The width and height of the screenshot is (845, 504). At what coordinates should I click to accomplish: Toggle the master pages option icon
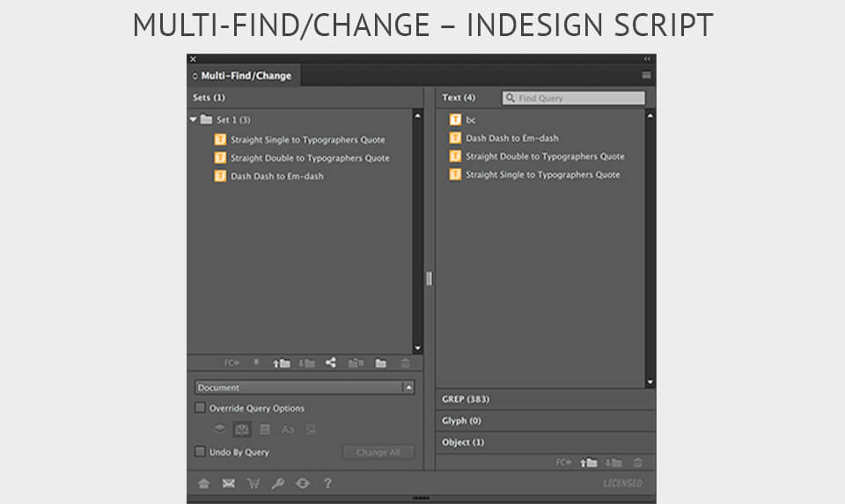pos(265,429)
